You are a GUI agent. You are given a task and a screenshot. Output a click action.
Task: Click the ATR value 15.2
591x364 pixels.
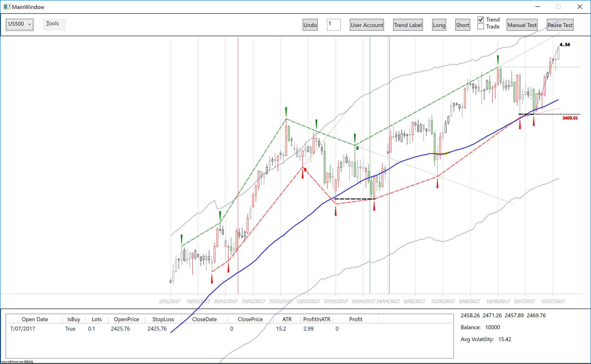(281, 329)
